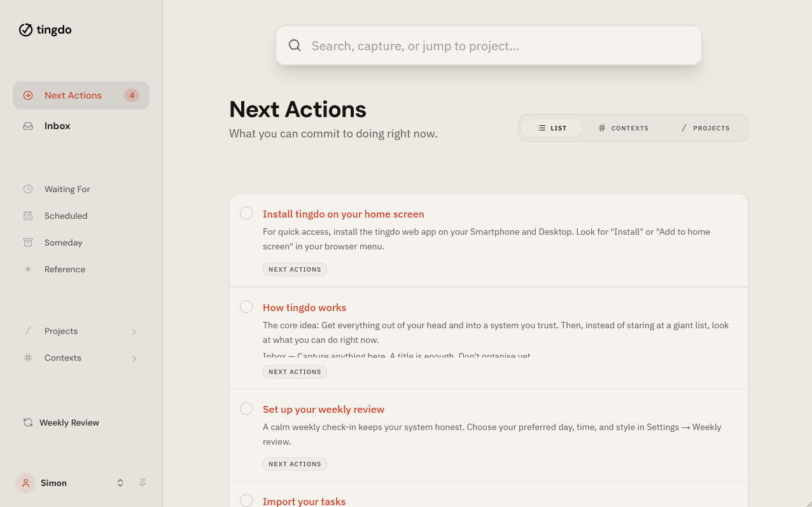Image resolution: width=812 pixels, height=507 pixels.
Task: Switch to the Contexts view tab
Action: click(x=623, y=128)
